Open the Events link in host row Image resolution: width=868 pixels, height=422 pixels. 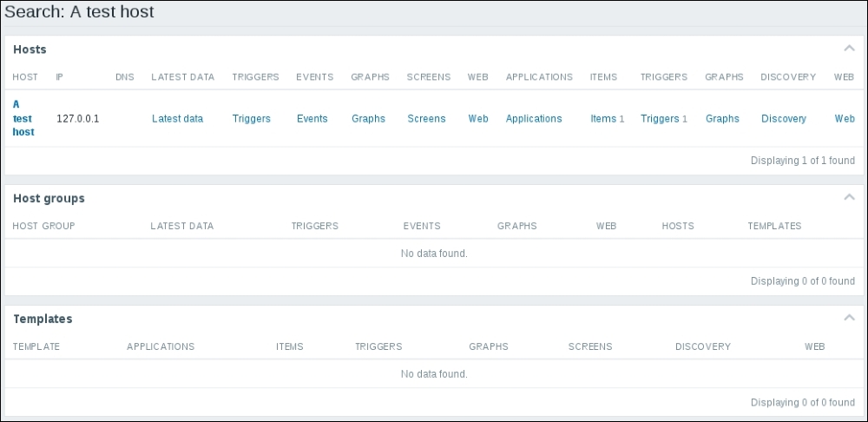click(x=312, y=119)
